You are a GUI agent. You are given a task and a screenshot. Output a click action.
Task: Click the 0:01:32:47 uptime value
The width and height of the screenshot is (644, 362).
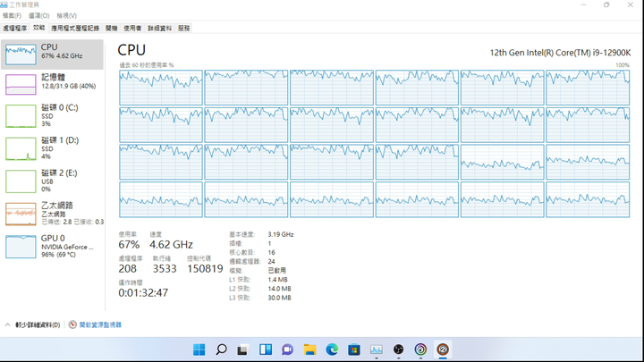[x=143, y=292]
